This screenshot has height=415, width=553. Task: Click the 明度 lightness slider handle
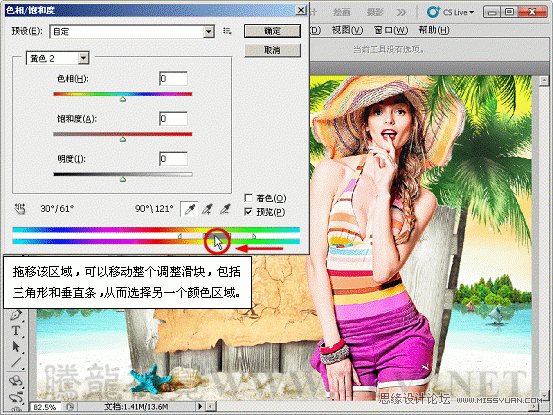(123, 179)
